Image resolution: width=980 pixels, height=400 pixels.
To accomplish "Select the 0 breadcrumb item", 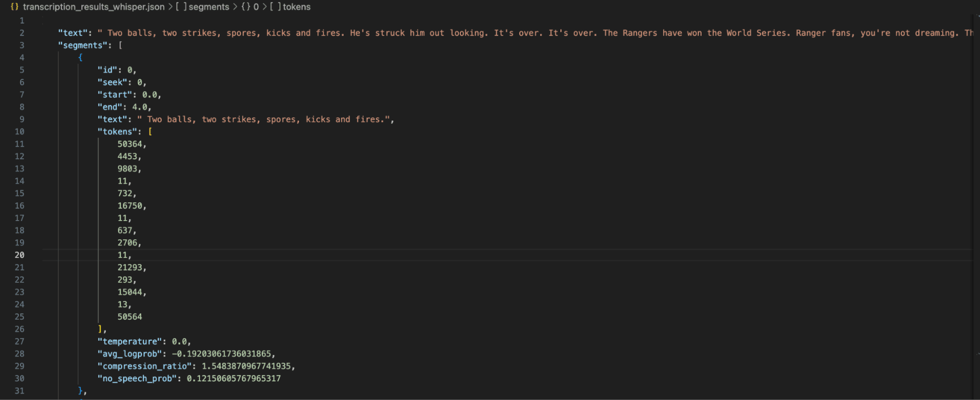I will 256,7.
